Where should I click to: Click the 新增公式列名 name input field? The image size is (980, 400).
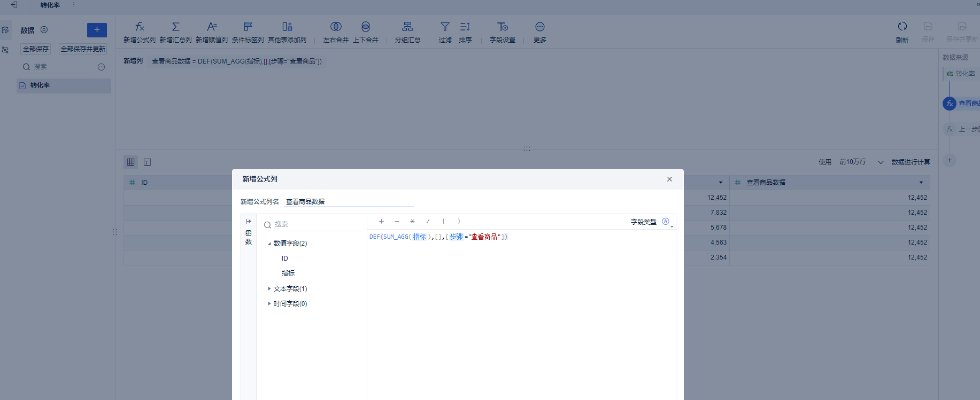point(349,201)
